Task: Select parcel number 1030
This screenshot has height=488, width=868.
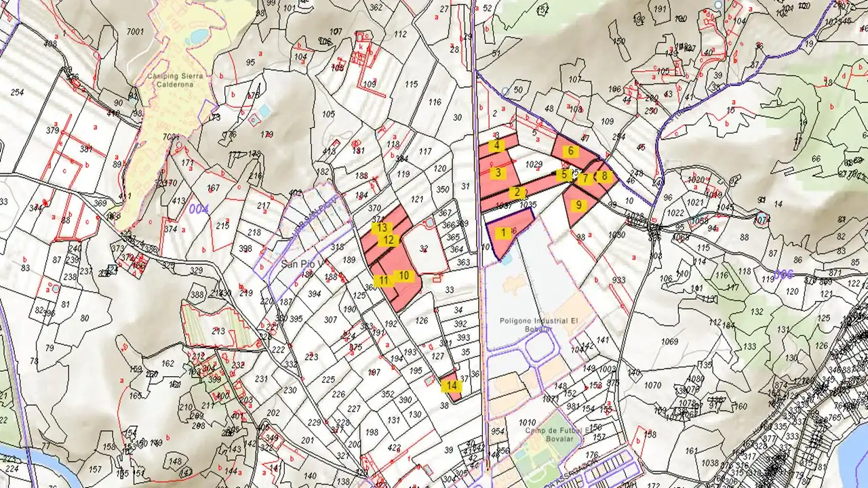Action: click(x=616, y=235)
